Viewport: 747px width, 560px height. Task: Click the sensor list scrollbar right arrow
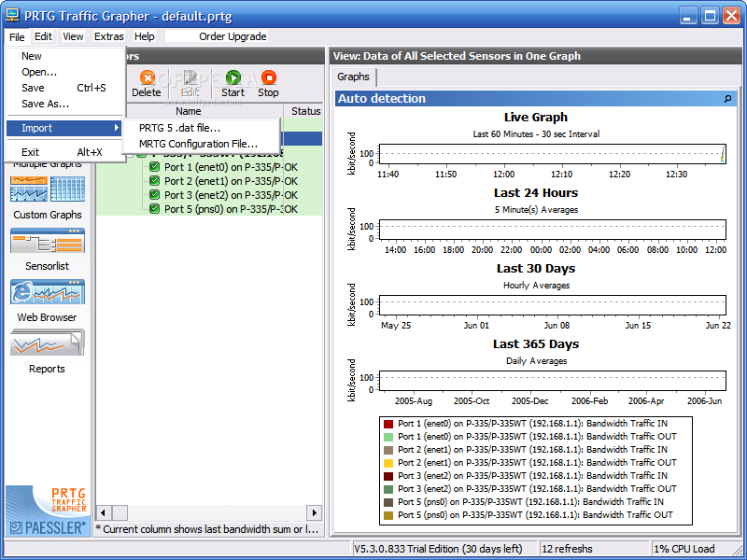pyautogui.click(x=314, y=512)
